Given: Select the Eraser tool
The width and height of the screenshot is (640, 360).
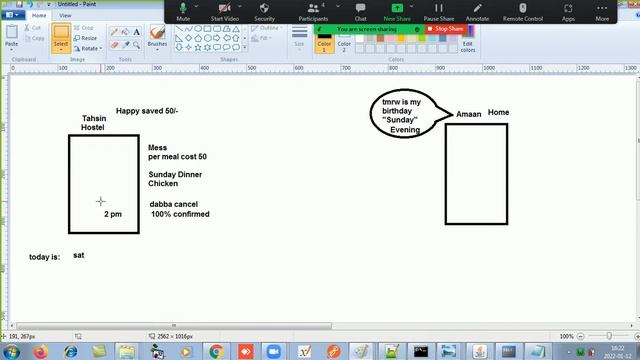Looking at the screenshot, I should pos(115,44).
